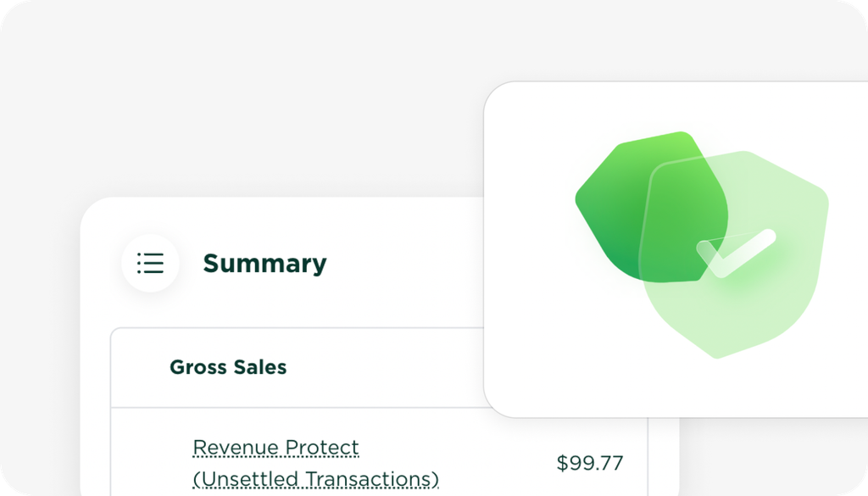Click the word "Transactions" in the link
The width and height of the screenshot is (868, 496).
click(x=370, y=479)
